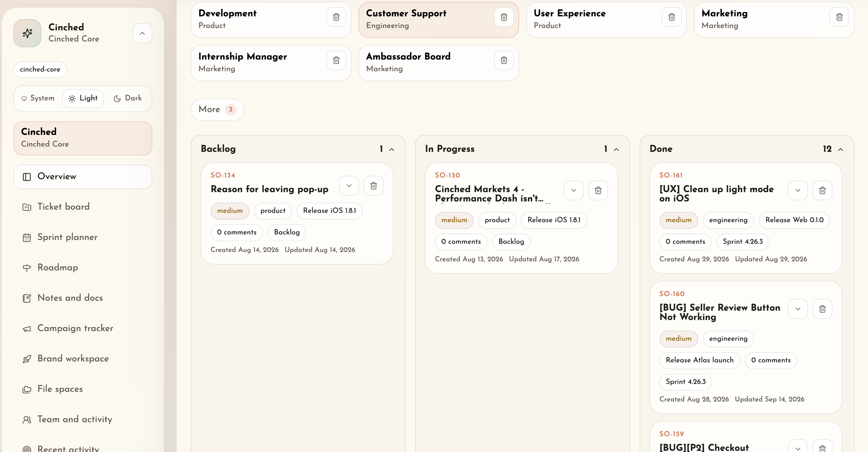Screen dimensions: 868x452
Task: Click the Brand workspace rocket icon
Action: [27, 359]
